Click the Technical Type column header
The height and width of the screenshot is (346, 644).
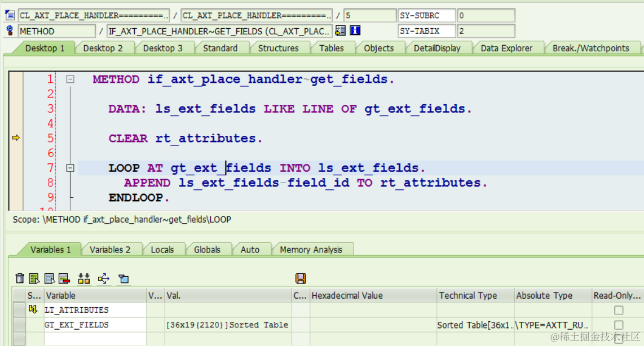click(x=475, y=295)
